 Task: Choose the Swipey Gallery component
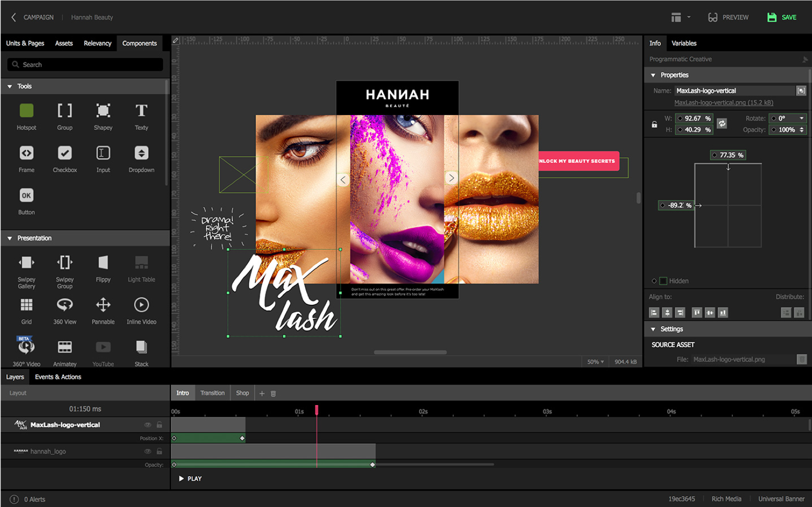(x=26, y=262)
